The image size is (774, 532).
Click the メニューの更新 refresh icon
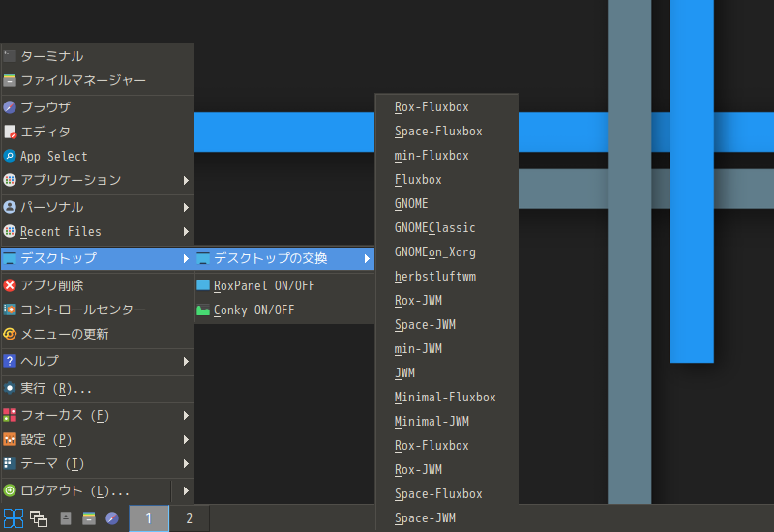pos(10,334)
